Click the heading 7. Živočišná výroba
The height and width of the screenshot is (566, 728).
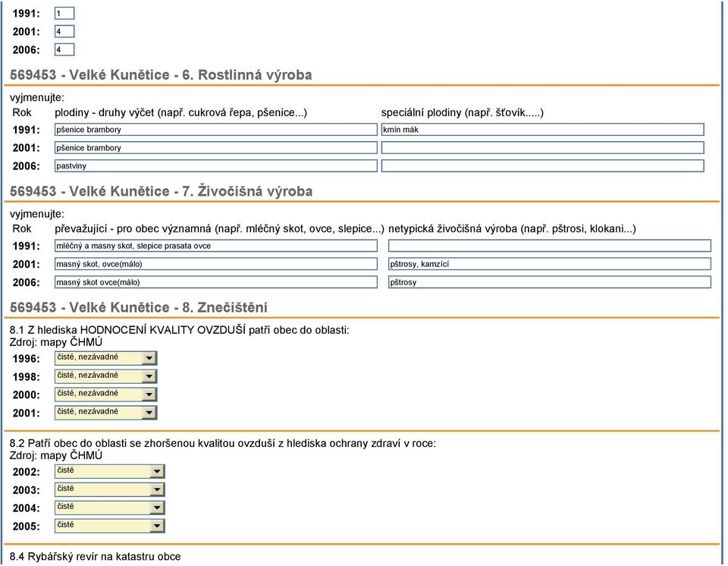pos(161,191)
